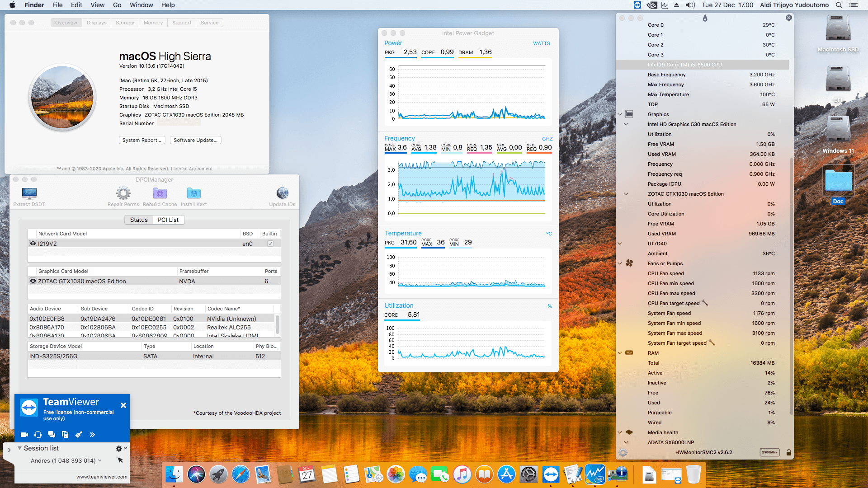Collapse Intel HD Graphics 530 group
This screenshot has height=488, width=868.
(626, 124)
